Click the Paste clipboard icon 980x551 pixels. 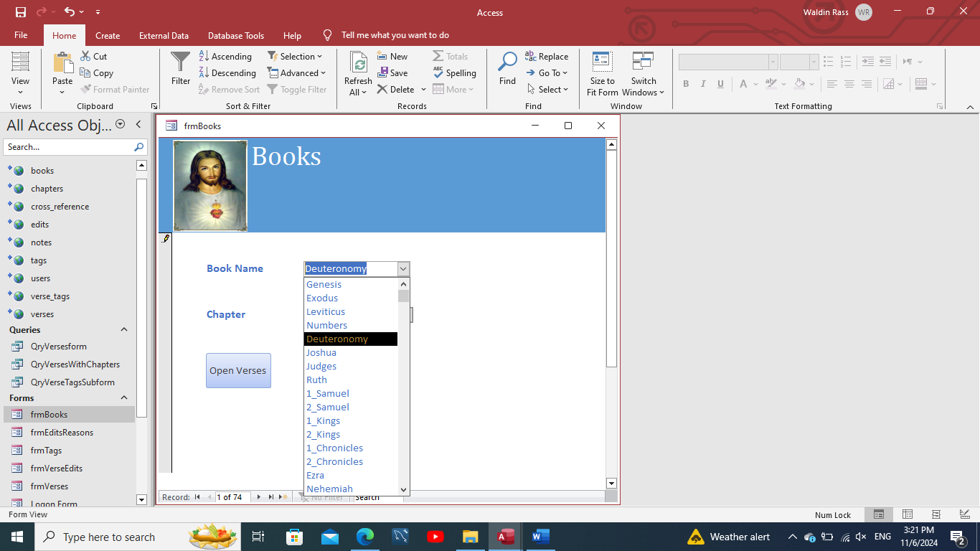coord(62,63)
